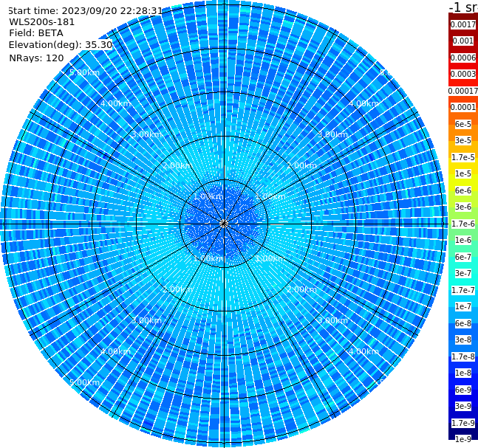Select the 0.0017 colorbar label

click(463, 24)
